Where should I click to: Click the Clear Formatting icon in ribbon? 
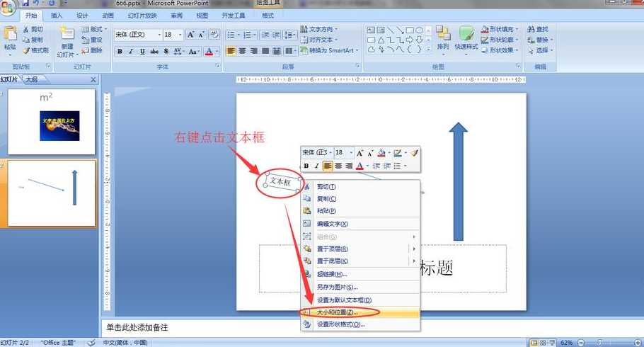(x=214, y=35)
